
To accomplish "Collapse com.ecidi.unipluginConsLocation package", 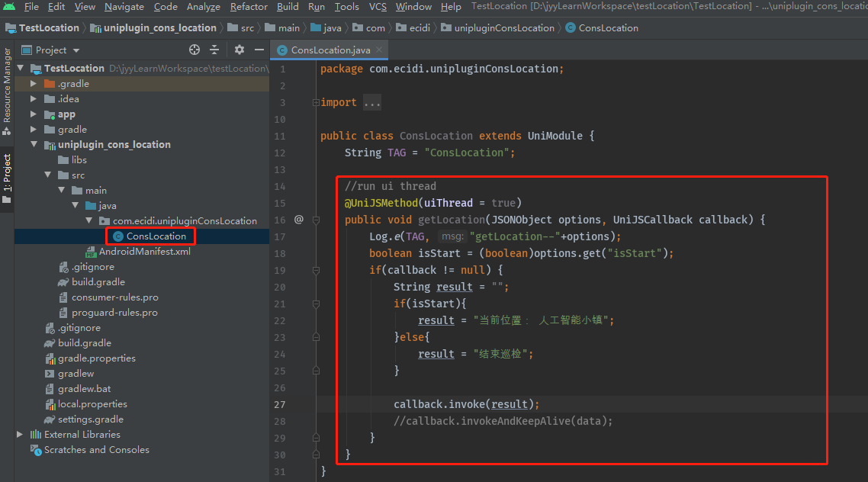I will pos(89,221).
